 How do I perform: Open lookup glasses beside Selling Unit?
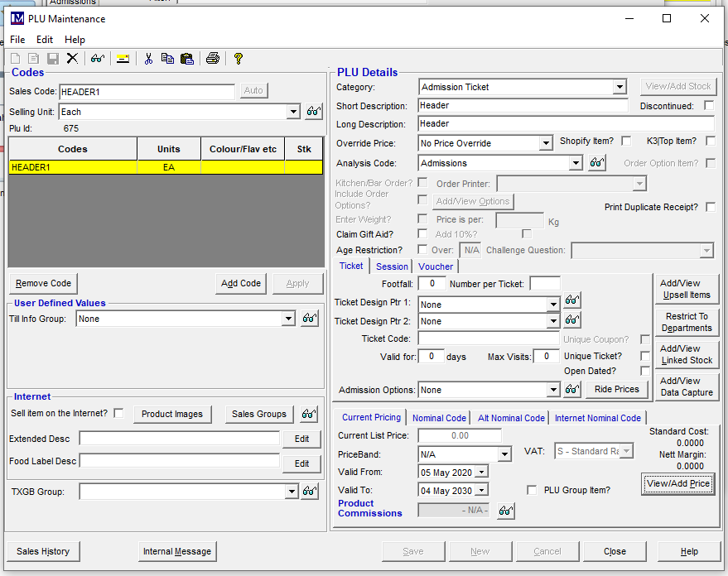point(313,112)
